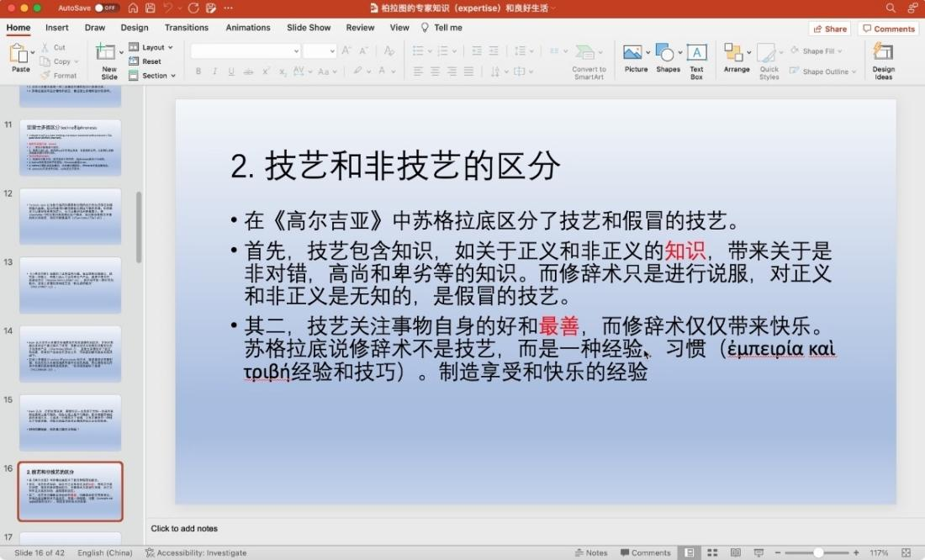
Task: Toggle Normal view button in status bar
Action: coord(689,552)
